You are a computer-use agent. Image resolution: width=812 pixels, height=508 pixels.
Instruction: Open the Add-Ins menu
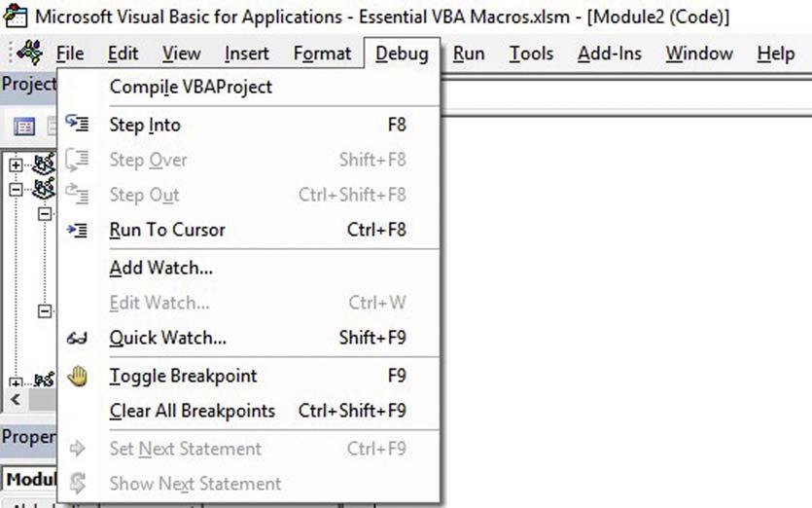(x=610, y=54)
